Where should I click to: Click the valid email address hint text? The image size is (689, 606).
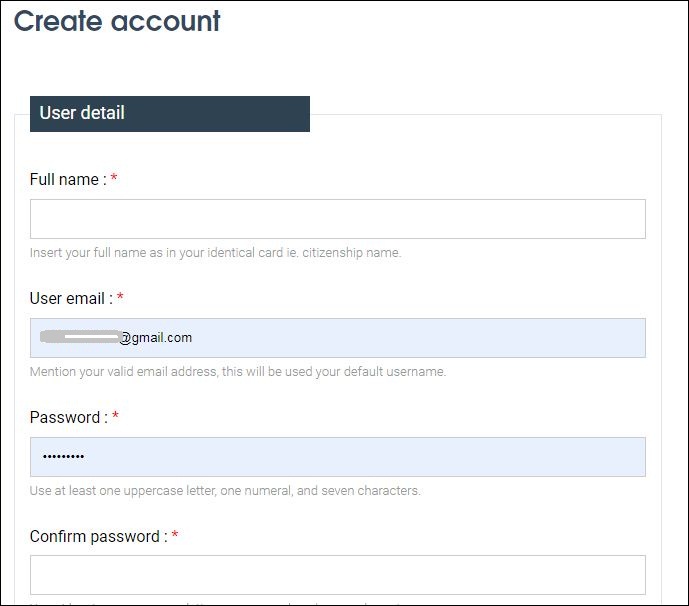238,372
